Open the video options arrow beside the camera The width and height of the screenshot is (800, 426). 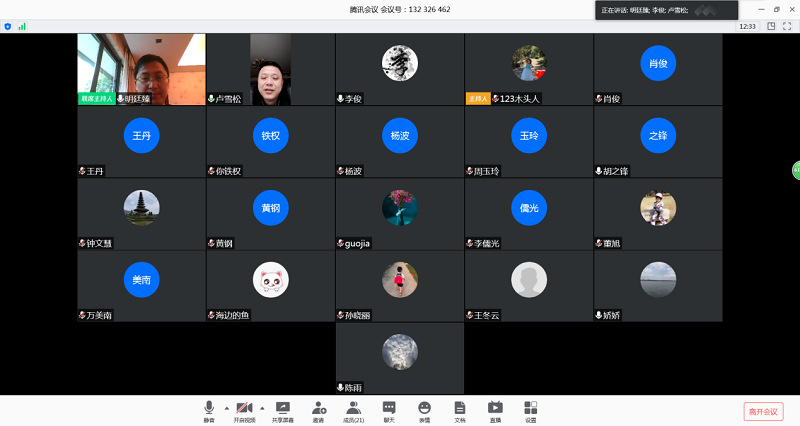pos(262,408)
